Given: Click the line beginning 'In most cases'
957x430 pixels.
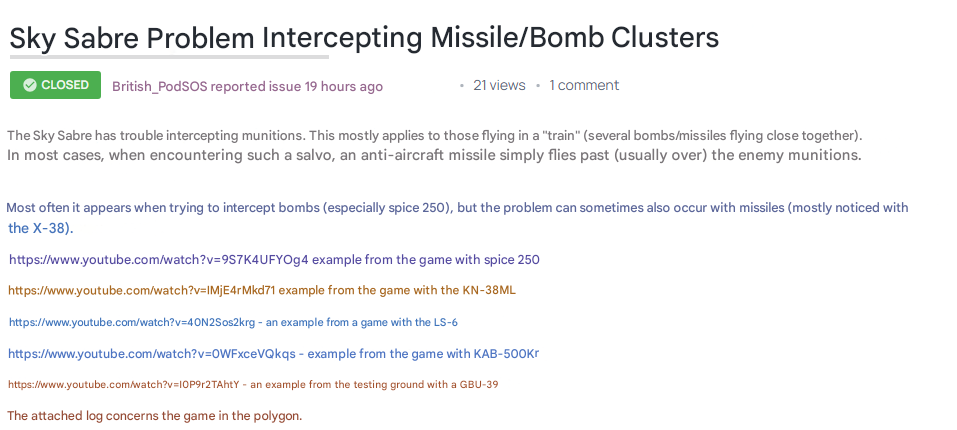Looking at the screenshot, I should click(433, 156).
